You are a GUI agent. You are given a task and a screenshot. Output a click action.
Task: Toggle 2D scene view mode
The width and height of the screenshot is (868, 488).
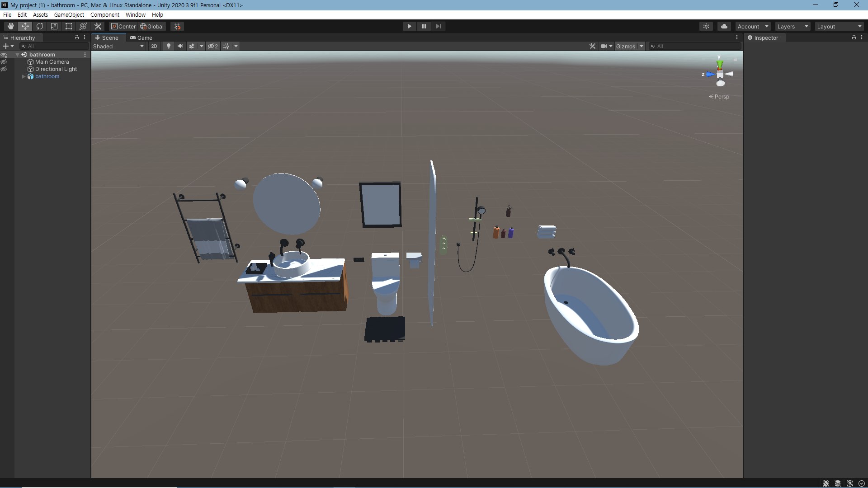[154, 46]
